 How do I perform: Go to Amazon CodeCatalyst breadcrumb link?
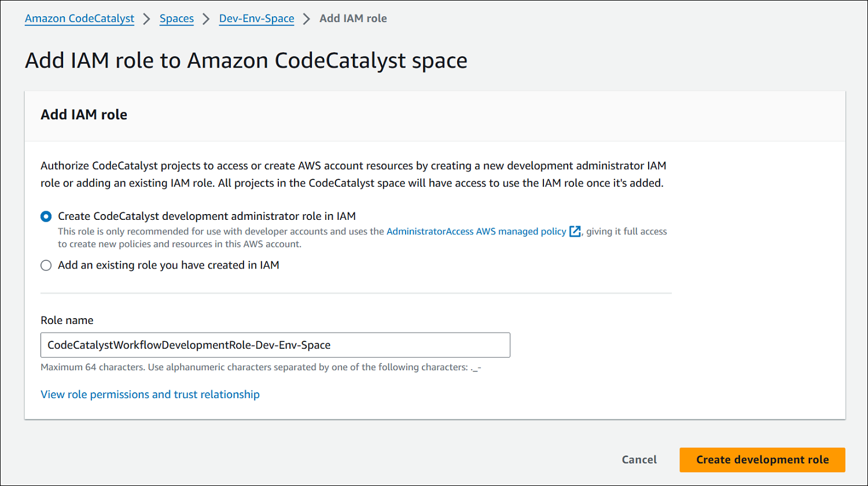click(80, 19)
